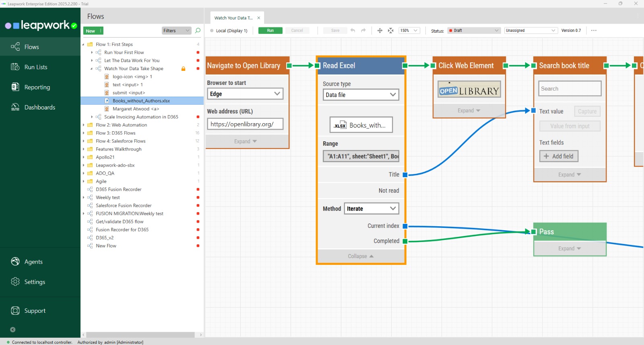
Task: Open the three-dots more options menu
Action: point(594,31)
